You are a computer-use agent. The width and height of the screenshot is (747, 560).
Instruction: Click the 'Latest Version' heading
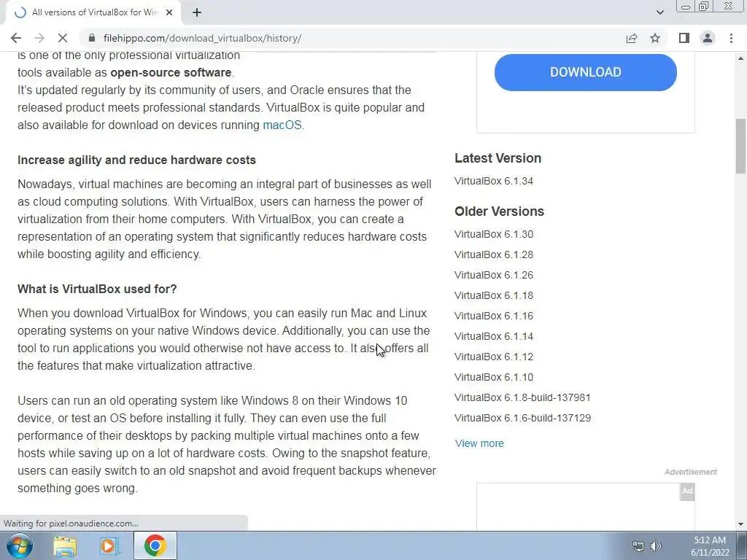tap(498, 158)
